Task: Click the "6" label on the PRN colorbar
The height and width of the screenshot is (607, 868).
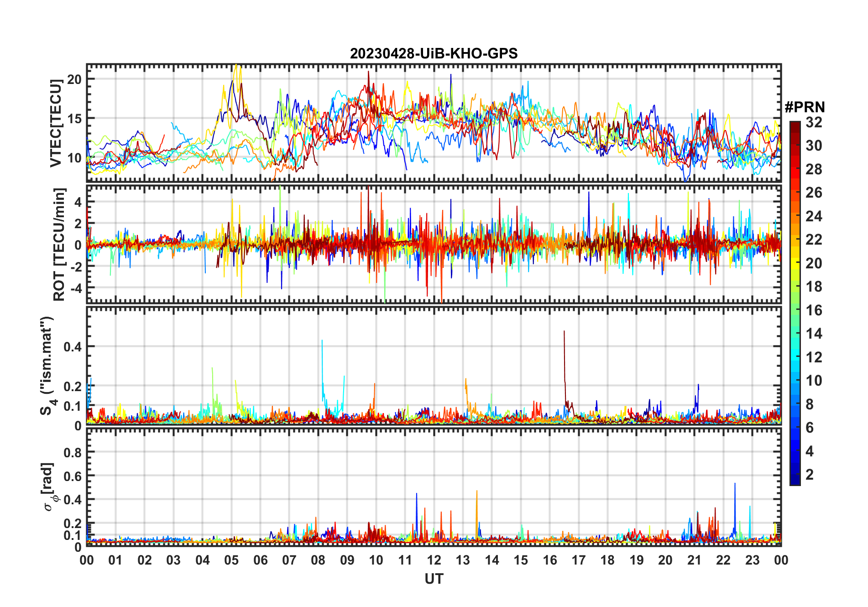Action: click(810, 428)
